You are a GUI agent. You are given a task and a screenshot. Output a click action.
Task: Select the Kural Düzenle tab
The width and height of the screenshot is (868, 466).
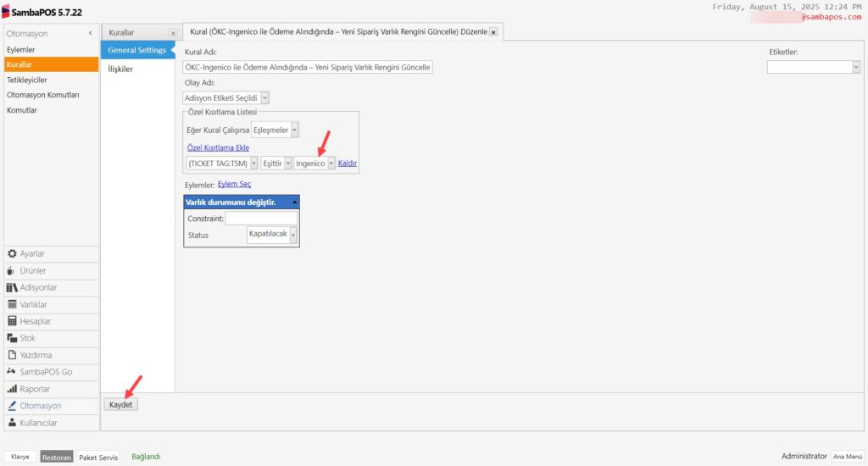pyautogui.click(x=339, y=31)
